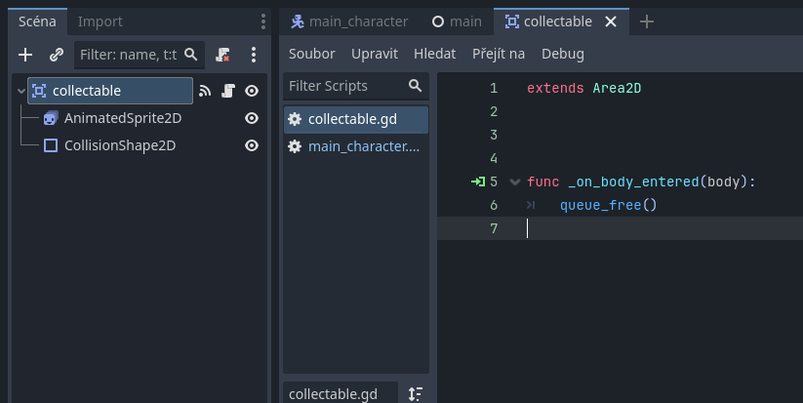Click the CollisionShape2D node type icon
This screenshot has height=403, width=803.
coord(51,145)
